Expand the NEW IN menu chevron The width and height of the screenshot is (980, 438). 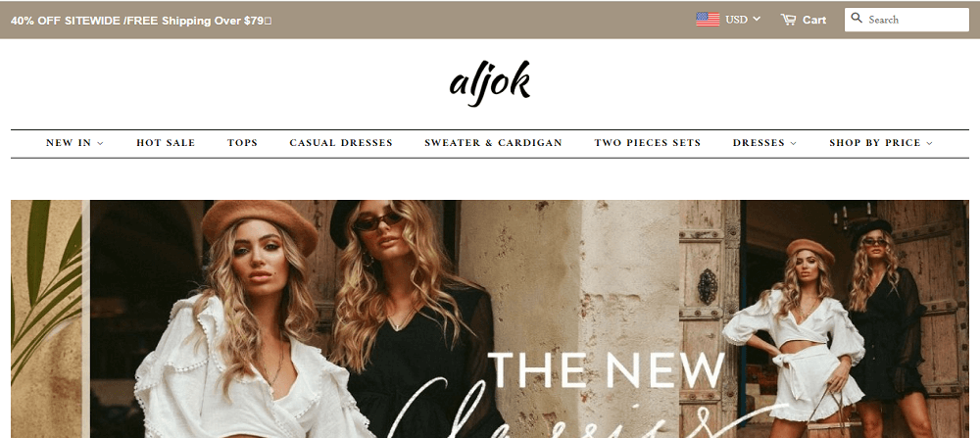point(101,143)
